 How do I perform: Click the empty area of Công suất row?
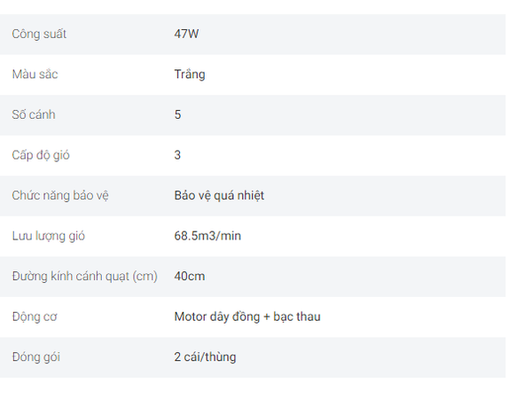[353, 35]
